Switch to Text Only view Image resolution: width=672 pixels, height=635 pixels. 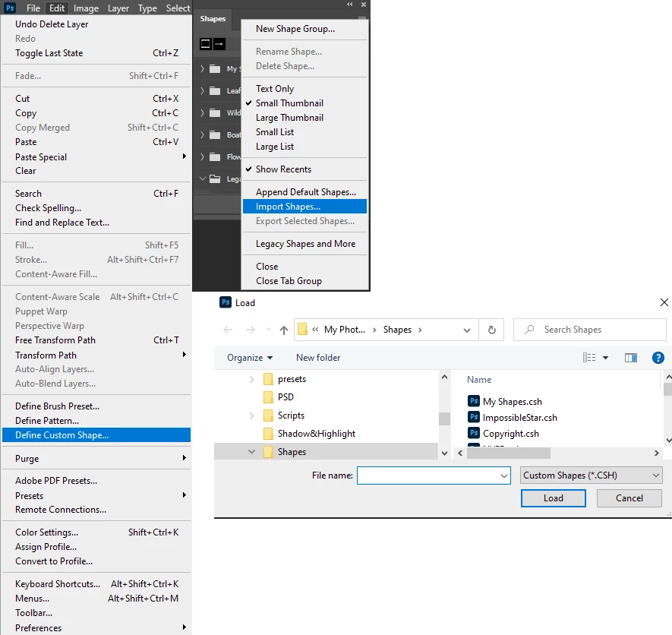[304, 89]
